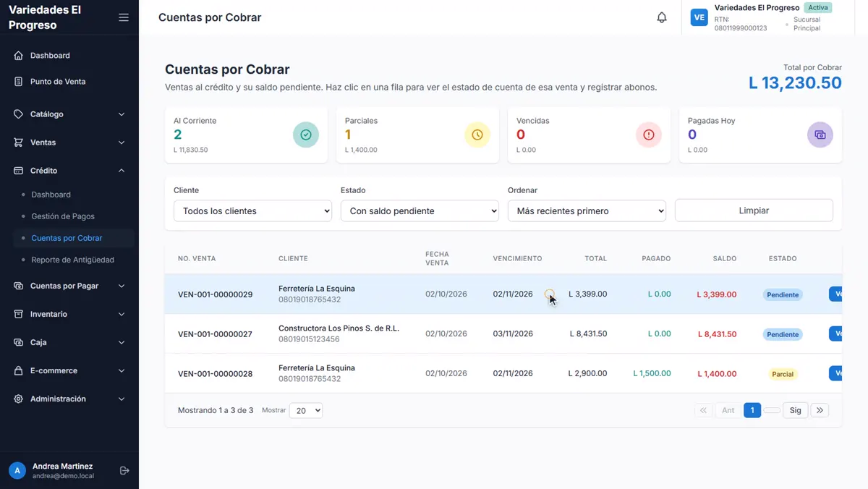Viewport: 868px width, 489px height.
Task: Open the main Dashboard home icon
Action: coord(19,56)
